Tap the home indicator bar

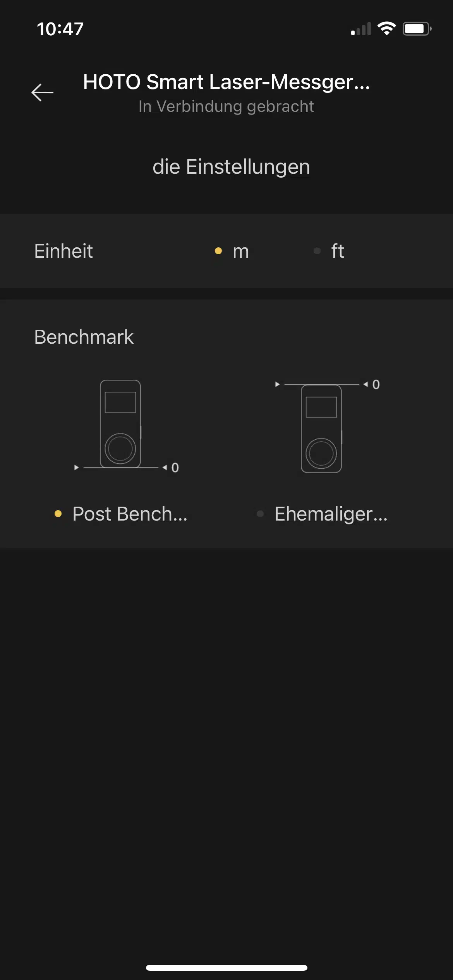coord(226,968)
